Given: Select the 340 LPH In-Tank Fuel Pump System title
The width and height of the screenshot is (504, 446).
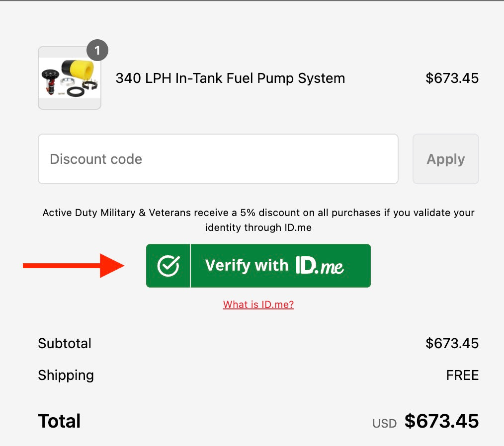Looking at the screenshot, I should (x=230, y=78).
